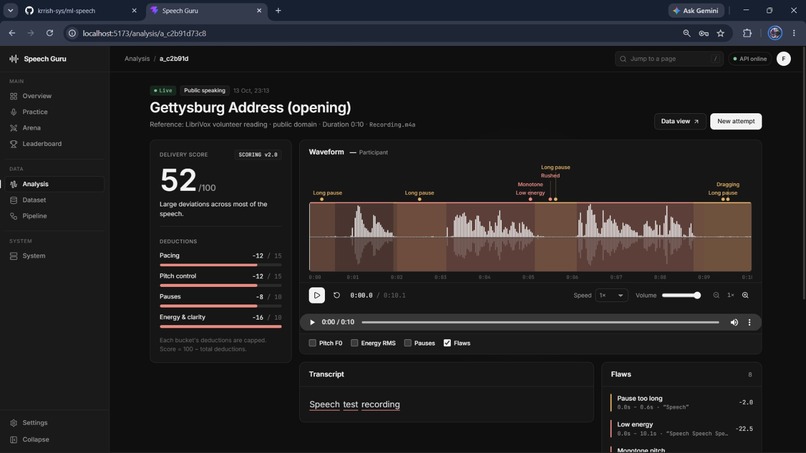
Task: Reset waveform zoom to 1×
Action: (x=730, y=295)
